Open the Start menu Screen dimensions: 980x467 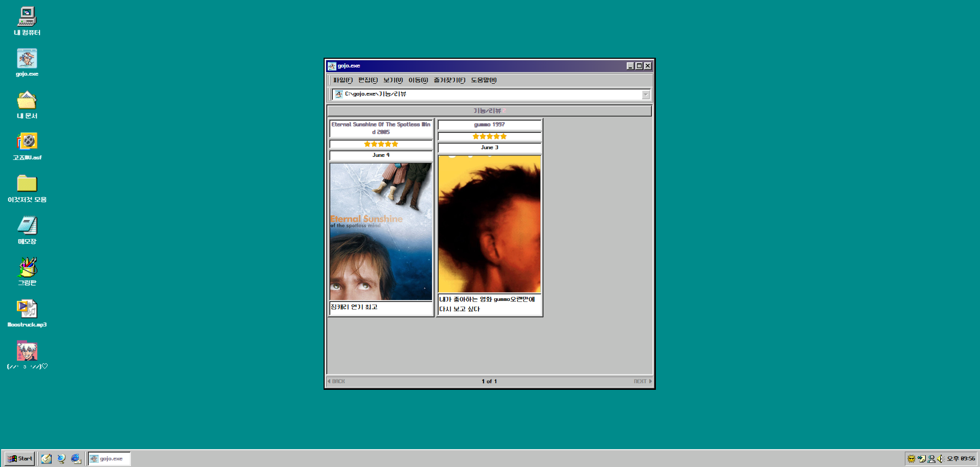20,458
